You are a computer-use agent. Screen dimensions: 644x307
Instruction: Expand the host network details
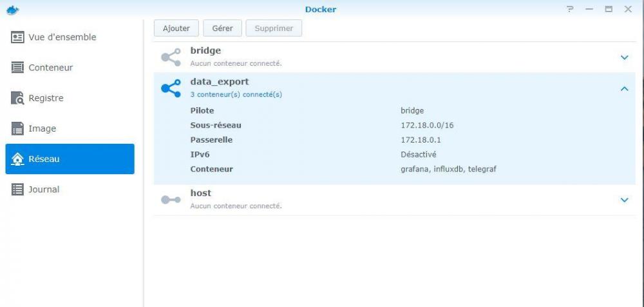click(x=624, y=200)
